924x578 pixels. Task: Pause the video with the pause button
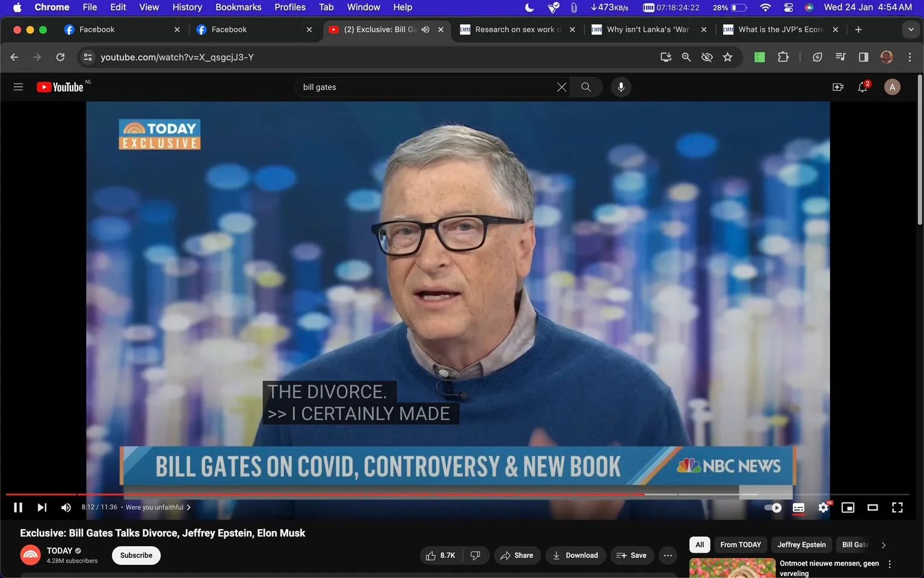coord(18,508)
